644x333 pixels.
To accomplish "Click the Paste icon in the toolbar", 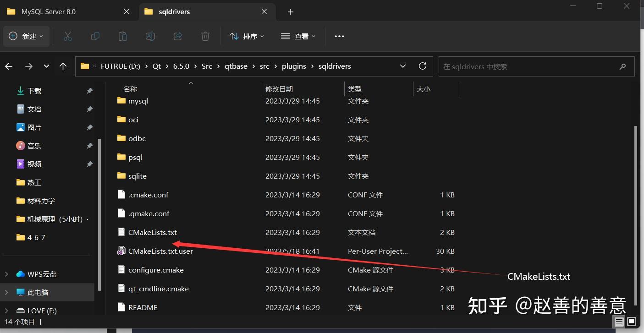I will pos(123,36).
